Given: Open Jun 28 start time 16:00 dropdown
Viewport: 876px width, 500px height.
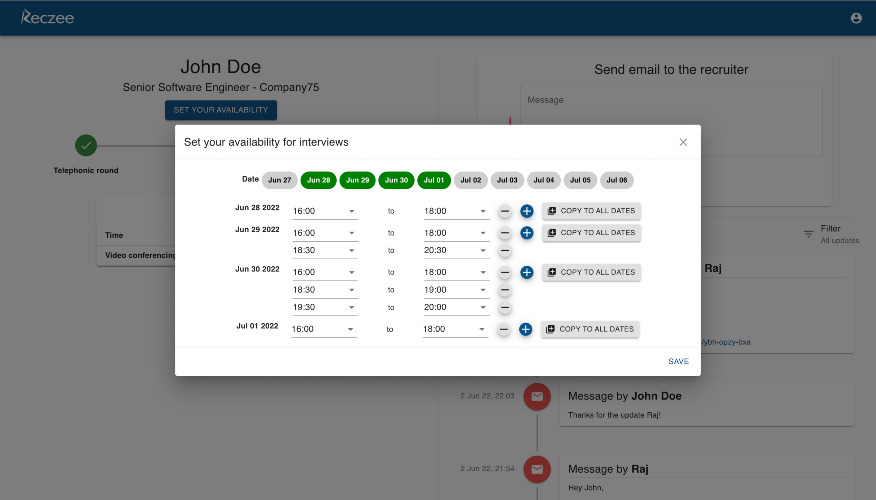Looking at the screenshot, I should tap(325, 211).
